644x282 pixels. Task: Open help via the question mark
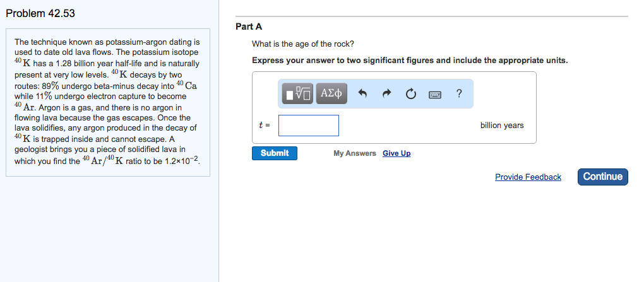[x=459, y=93]
